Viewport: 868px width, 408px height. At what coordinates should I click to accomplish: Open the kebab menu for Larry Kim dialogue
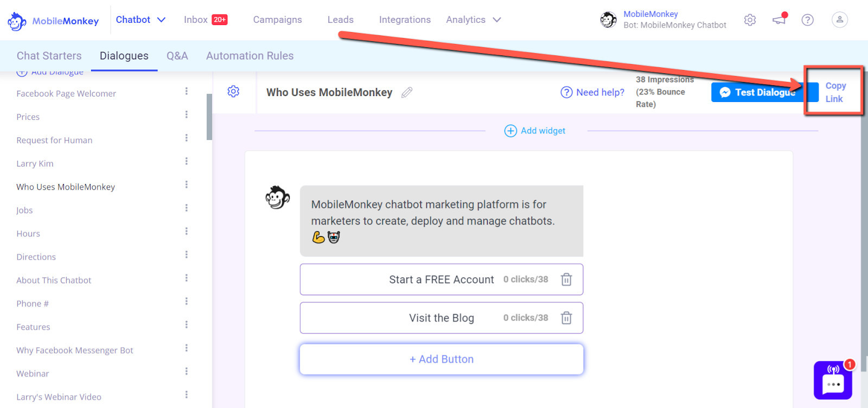[x=186, y=161]
